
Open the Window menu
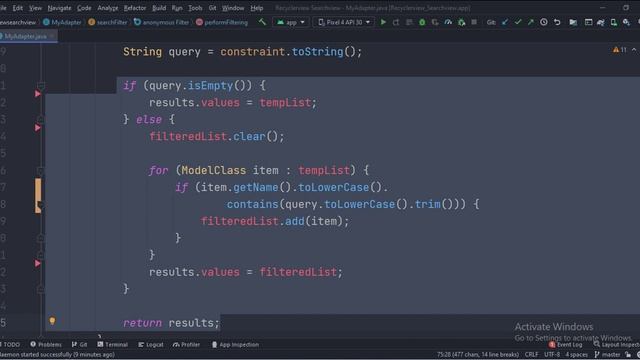click(x=233, y=8)
